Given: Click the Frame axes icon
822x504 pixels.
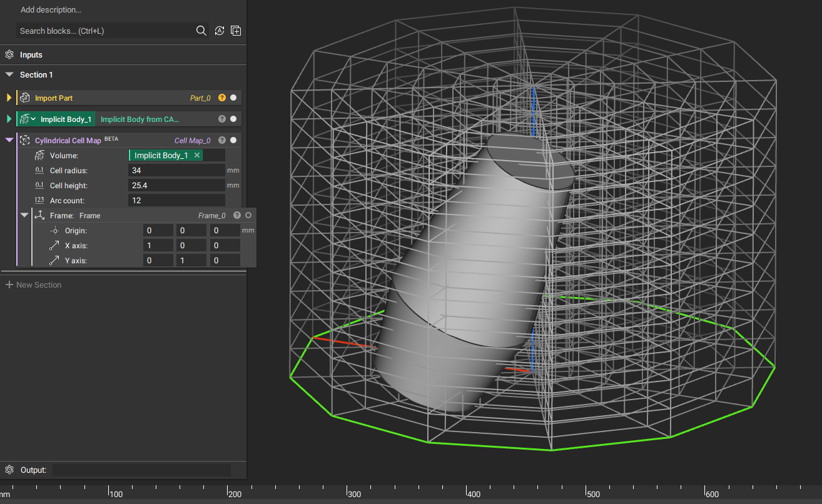Looking at the screenshot, I should point(39,215).
